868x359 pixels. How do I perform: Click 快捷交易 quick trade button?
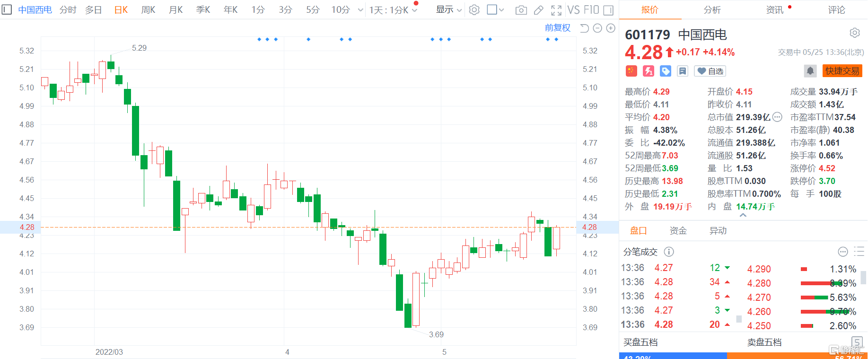[842, 71]
